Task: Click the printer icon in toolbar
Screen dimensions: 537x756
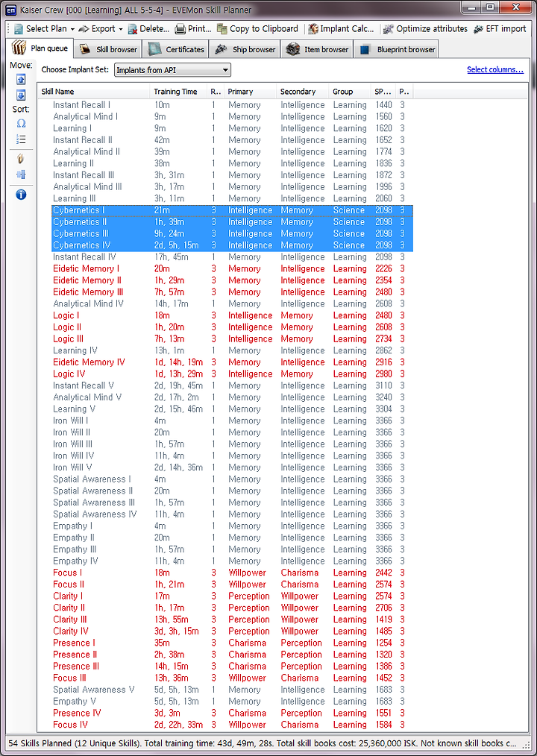Action: pos(180,29)
